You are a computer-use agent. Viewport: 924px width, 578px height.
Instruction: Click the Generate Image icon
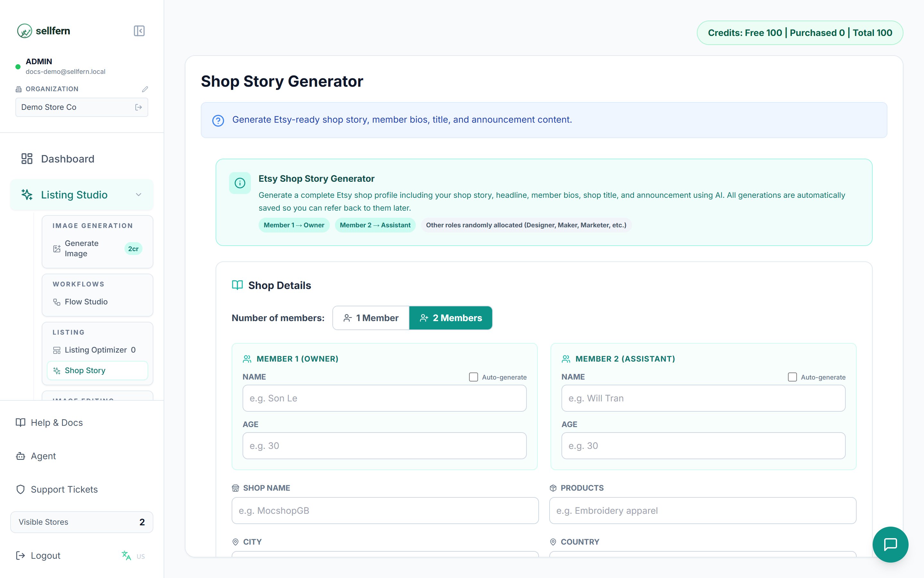[x=56, y=249]
